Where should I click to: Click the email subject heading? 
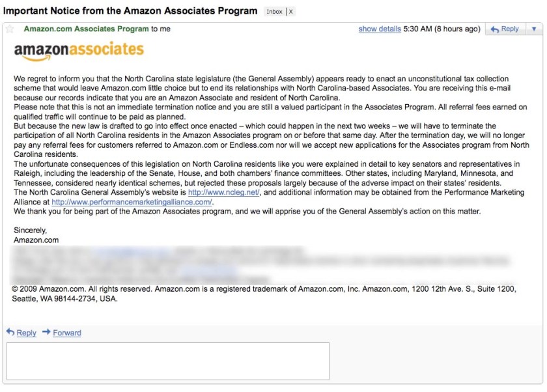[130, 12]
